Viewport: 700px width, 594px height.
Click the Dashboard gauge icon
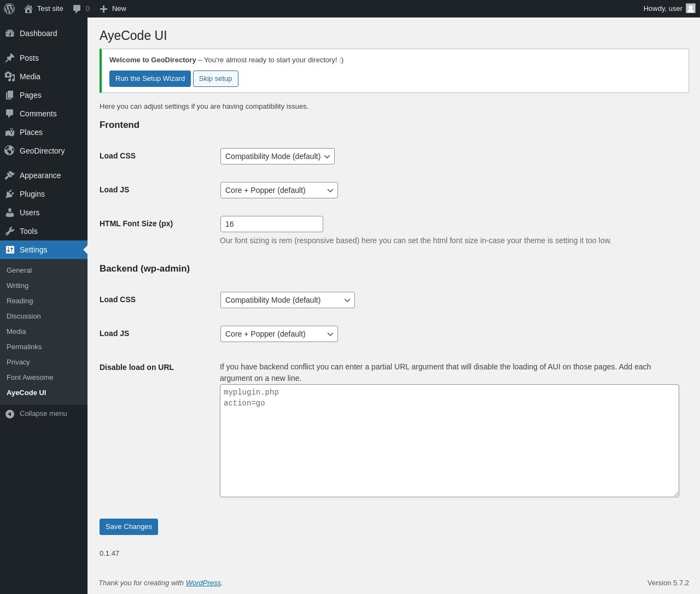tap(10, 33)
